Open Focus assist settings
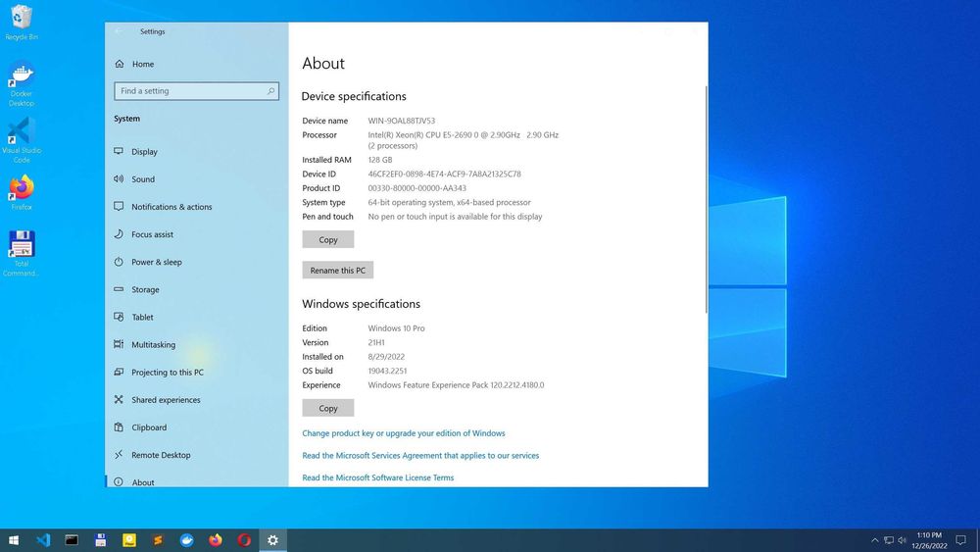 pos(153,234)
